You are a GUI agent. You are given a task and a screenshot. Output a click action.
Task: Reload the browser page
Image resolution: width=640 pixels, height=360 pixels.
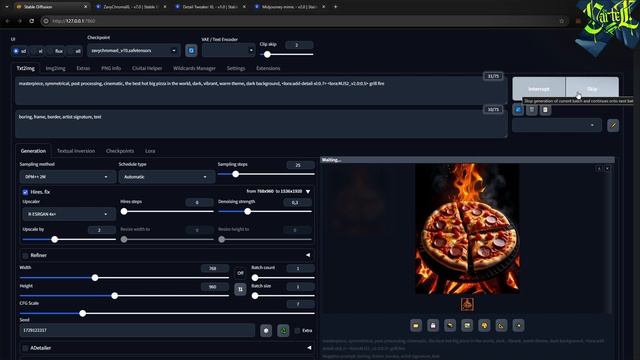31,21
